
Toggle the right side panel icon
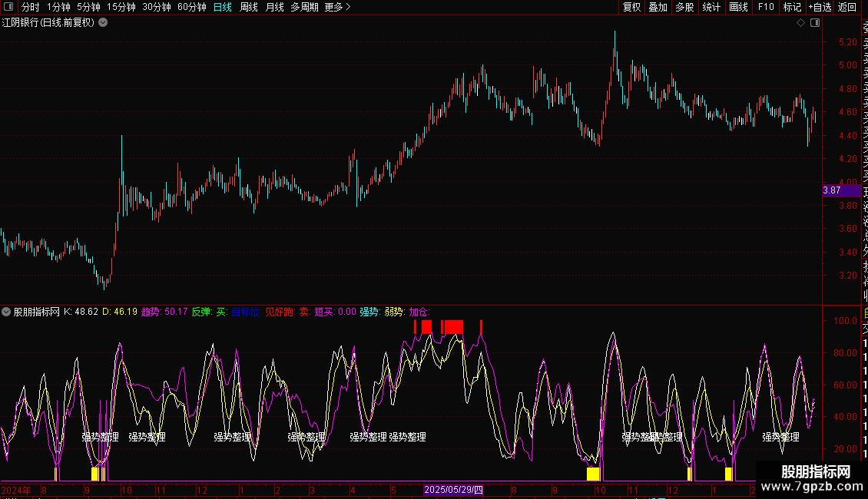click(x=814, y=23)
